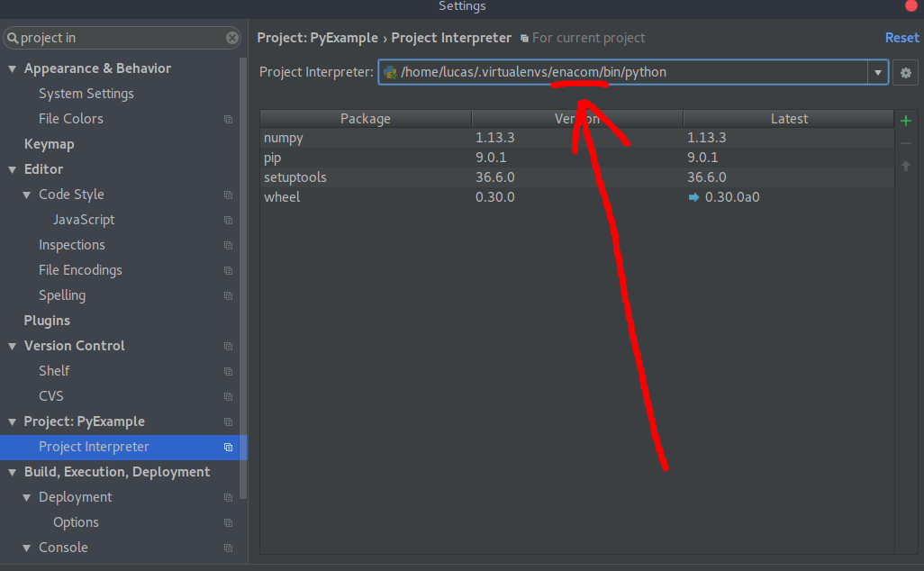Screen dimensions: 924x571
Task: Reset the interpreter settings
Action: click(x=901, y=38)
